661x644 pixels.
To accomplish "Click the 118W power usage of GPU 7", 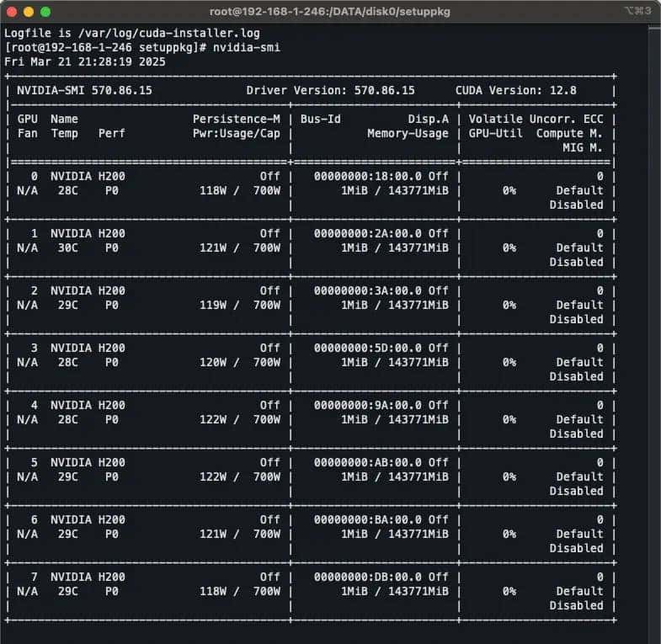I will click(x=213, y=591).
